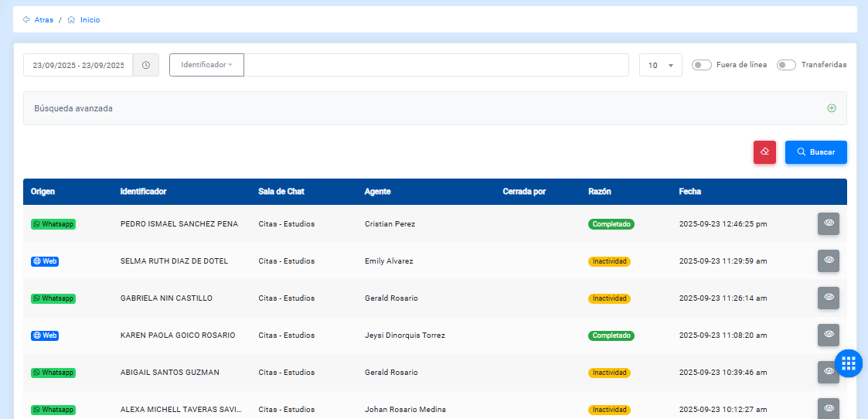
Task: View Pedro Ismael Sanchez Pena conversation eye icon
Action: tap(828, 223)
